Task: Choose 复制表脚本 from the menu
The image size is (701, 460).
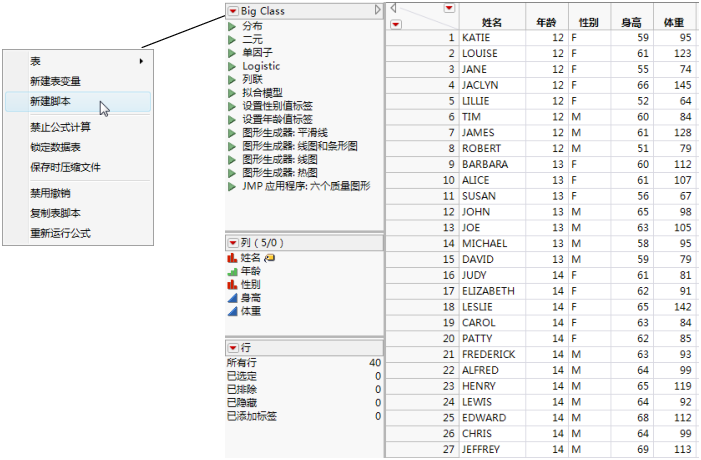Action: [78, 214]
